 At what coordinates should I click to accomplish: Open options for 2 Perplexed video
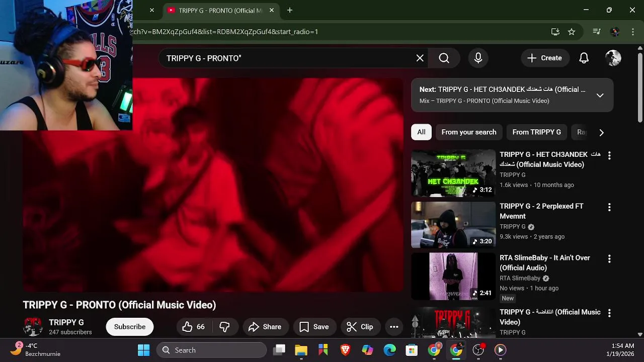tap(609, 207)
